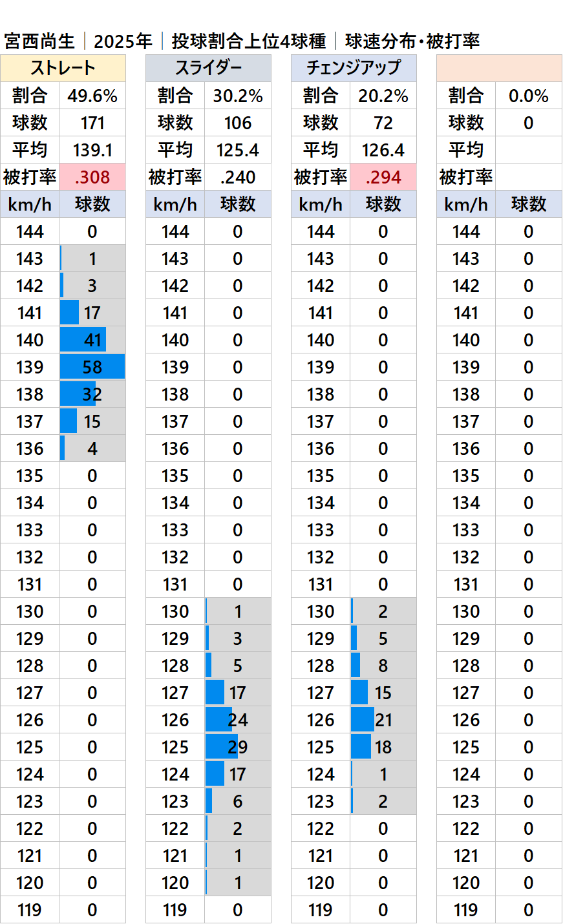Image resolution: width=563 pixels, height=924 pixels.
Task: Click the .240 被打率 value for スライダー
Action: [238, 177]
